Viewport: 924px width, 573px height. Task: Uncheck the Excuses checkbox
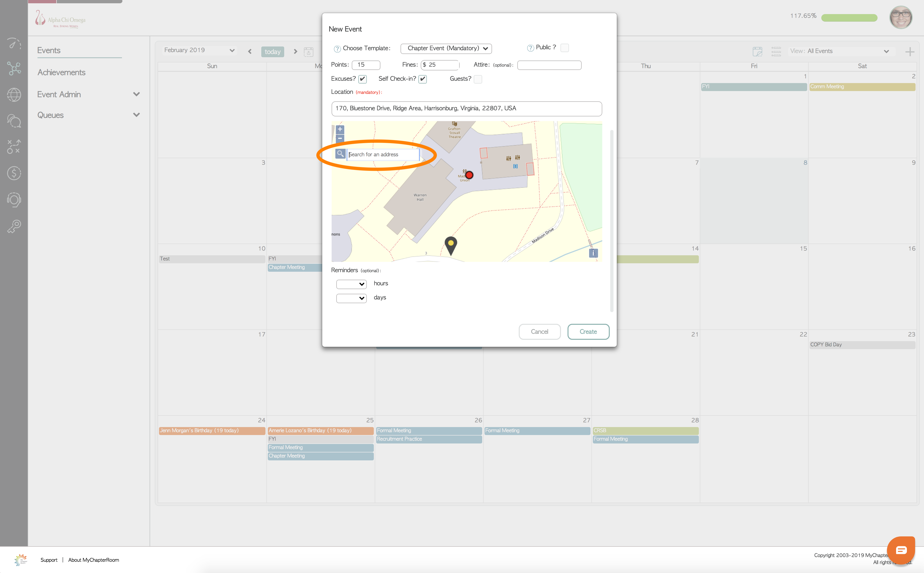[362, 79]
